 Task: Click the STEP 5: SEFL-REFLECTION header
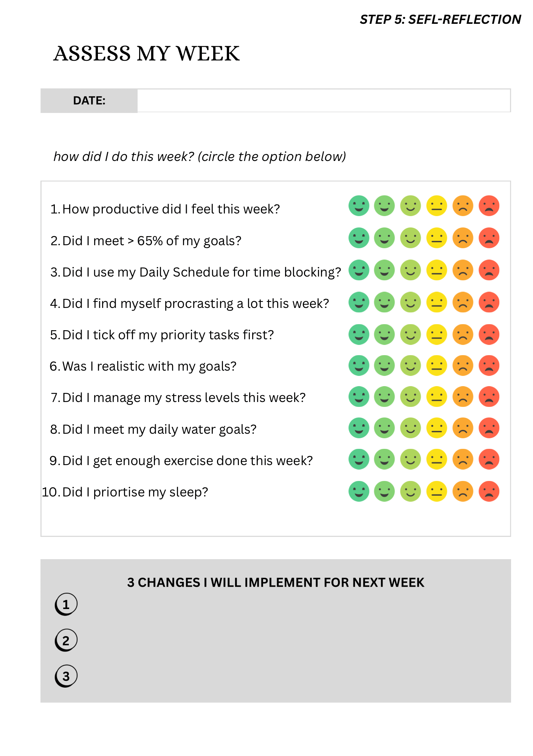tap(440, 19)
